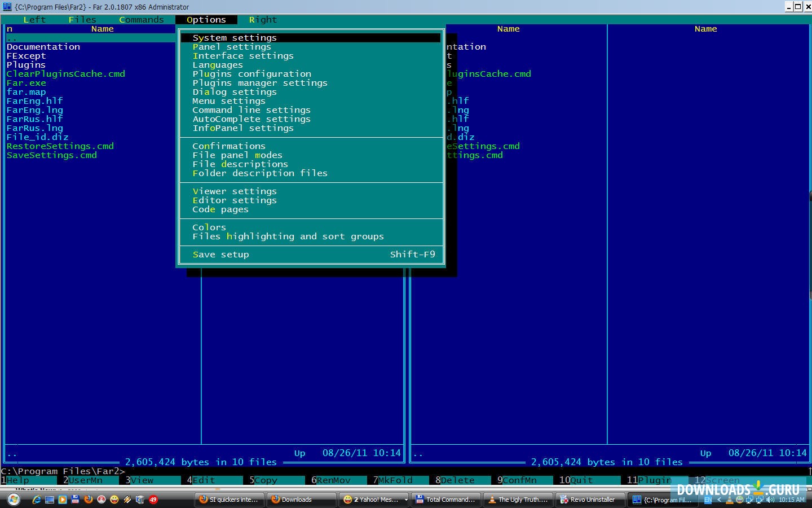Select Documentation folder in left panel
812x508 pixels.
click(x=43, y=47)
